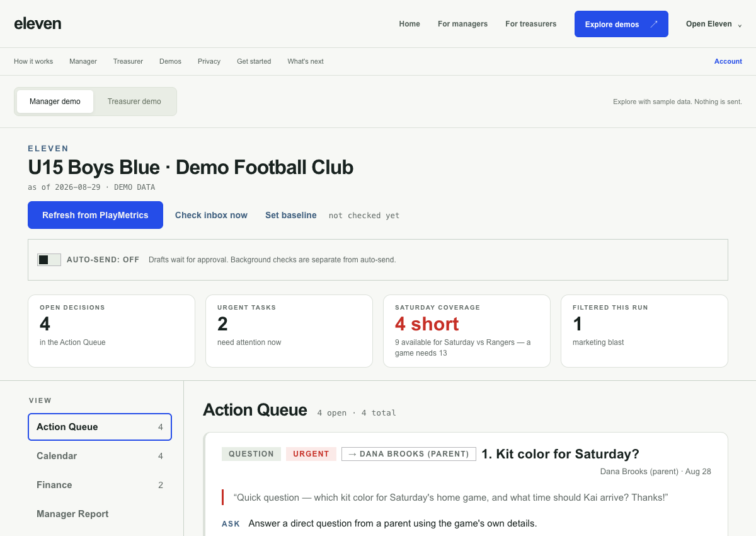Click the arrow icon in Explore demos
The image size is (756, 536).
click(x=654, y=24)
